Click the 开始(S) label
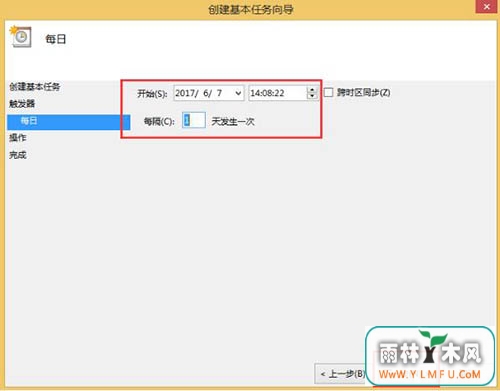This screenshot has height=391, width=500. (x=152, y=93)
